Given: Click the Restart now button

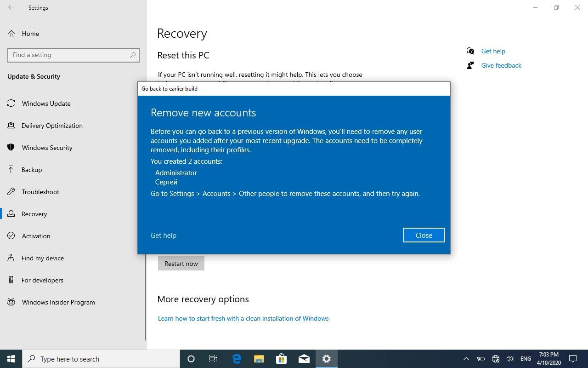Looking at the screenshot, I should 181,264.
